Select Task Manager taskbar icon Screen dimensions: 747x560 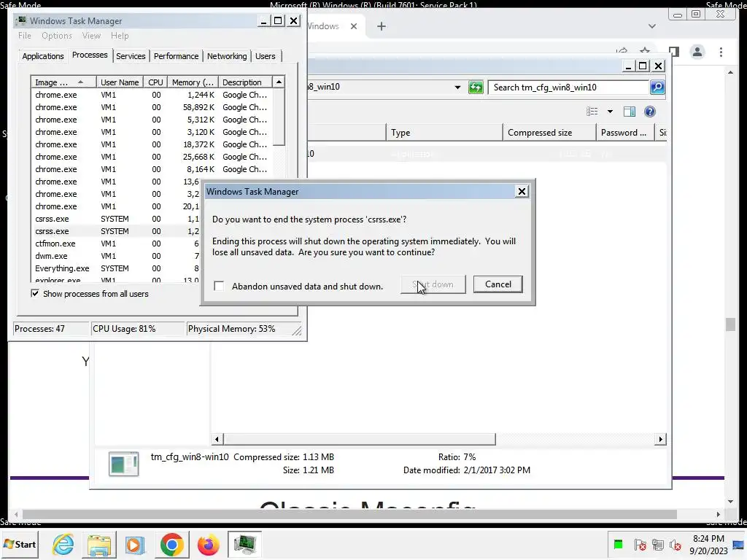(244, 545)
